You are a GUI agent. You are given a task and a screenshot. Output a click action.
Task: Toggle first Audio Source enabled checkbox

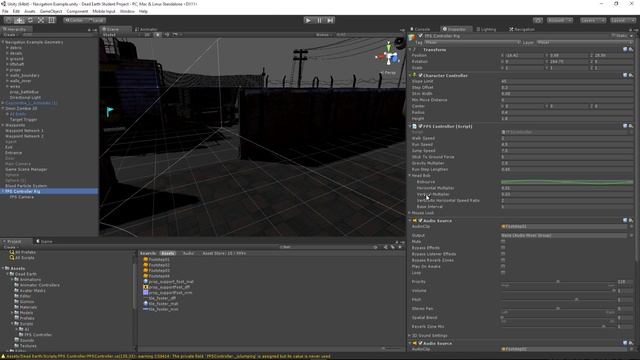(x=420, y=220)
